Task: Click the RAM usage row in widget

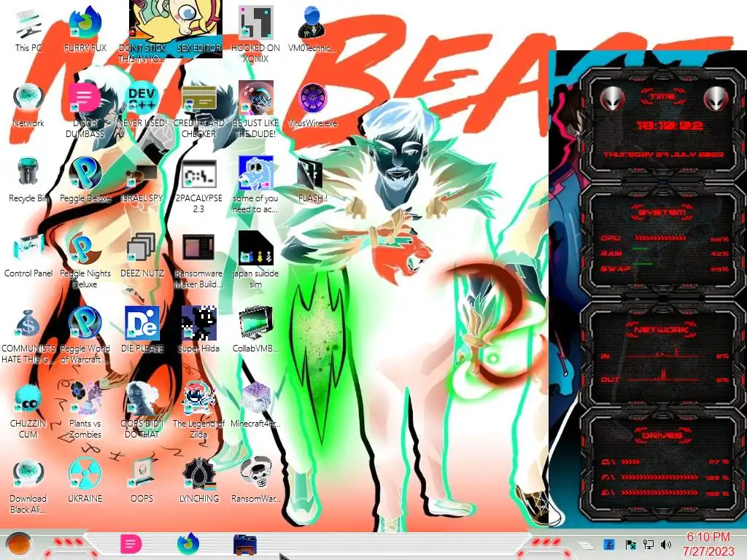Action: tap(665, 253)
